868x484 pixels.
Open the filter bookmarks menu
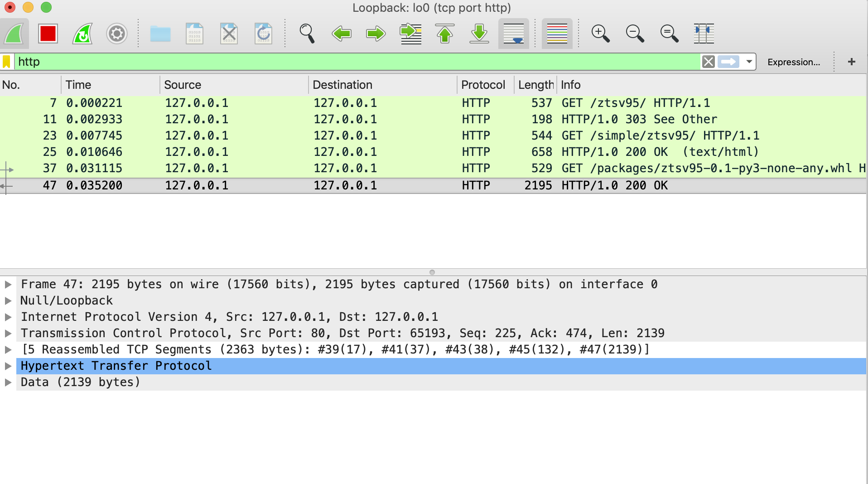pyautogui.click(x=7, y=62)
